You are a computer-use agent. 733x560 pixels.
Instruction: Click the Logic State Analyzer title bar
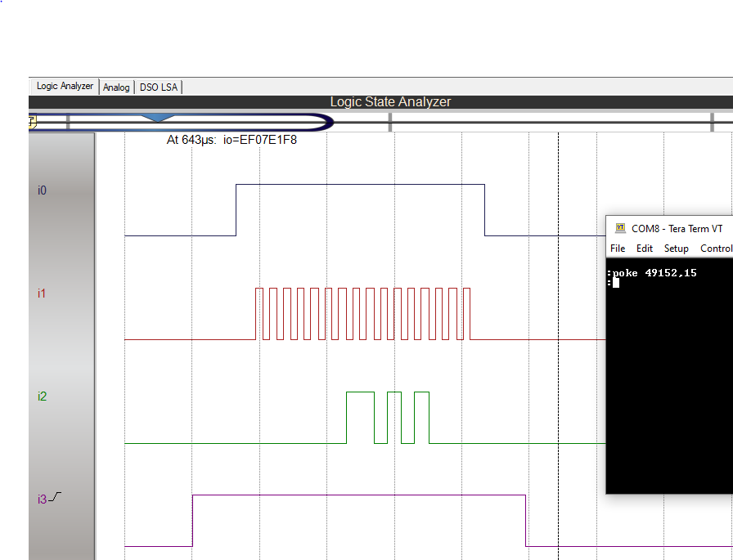click(x=390, y=102)
